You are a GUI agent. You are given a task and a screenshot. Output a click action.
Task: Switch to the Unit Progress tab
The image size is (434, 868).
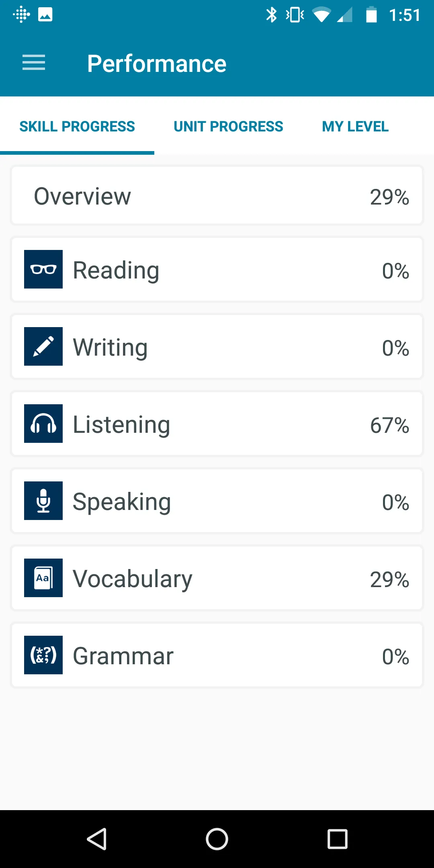pos(228,127)
